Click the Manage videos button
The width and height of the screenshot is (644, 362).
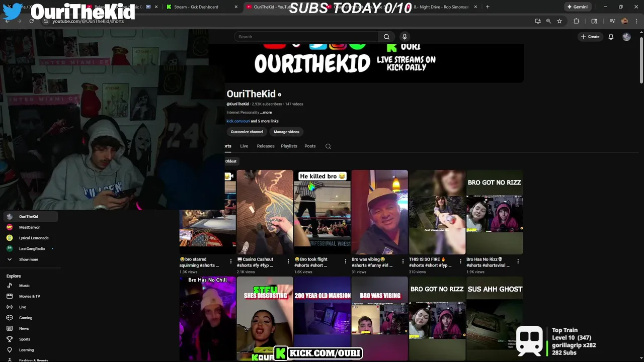coord(286,132)
